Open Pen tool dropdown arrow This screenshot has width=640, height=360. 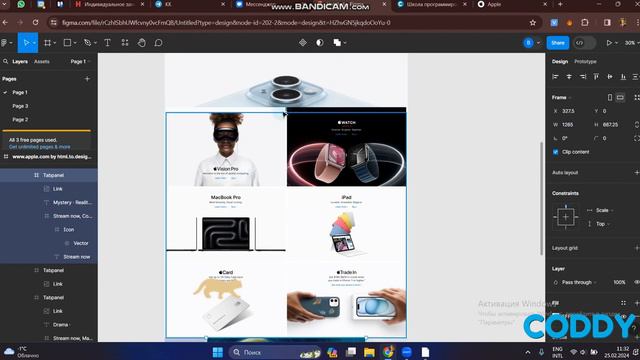95,43
